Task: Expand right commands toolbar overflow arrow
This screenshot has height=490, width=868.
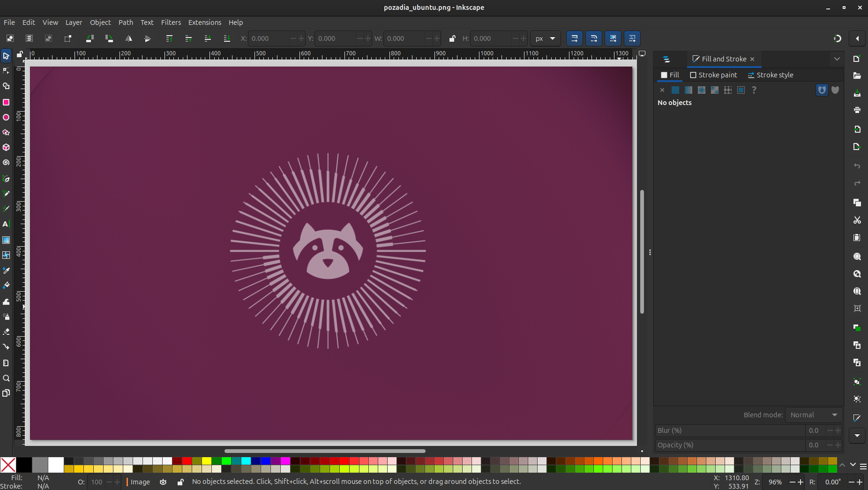Action: [857, 436]
